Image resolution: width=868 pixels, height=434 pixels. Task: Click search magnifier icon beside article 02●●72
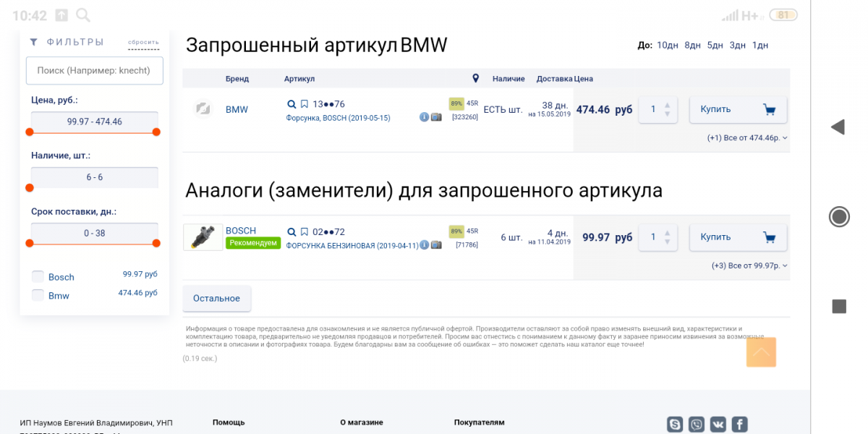(x=292, y=232)
